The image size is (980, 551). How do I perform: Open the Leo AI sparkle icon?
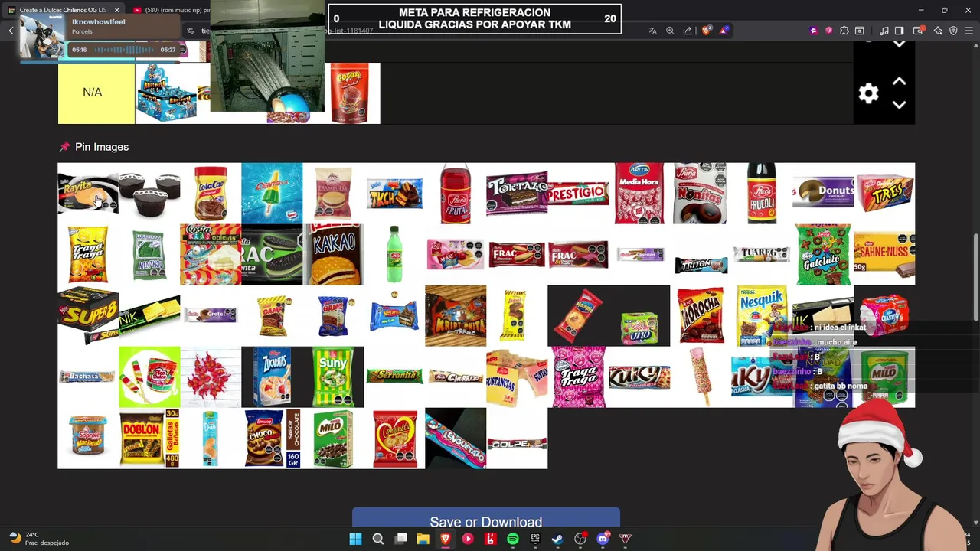coord(938,31)
